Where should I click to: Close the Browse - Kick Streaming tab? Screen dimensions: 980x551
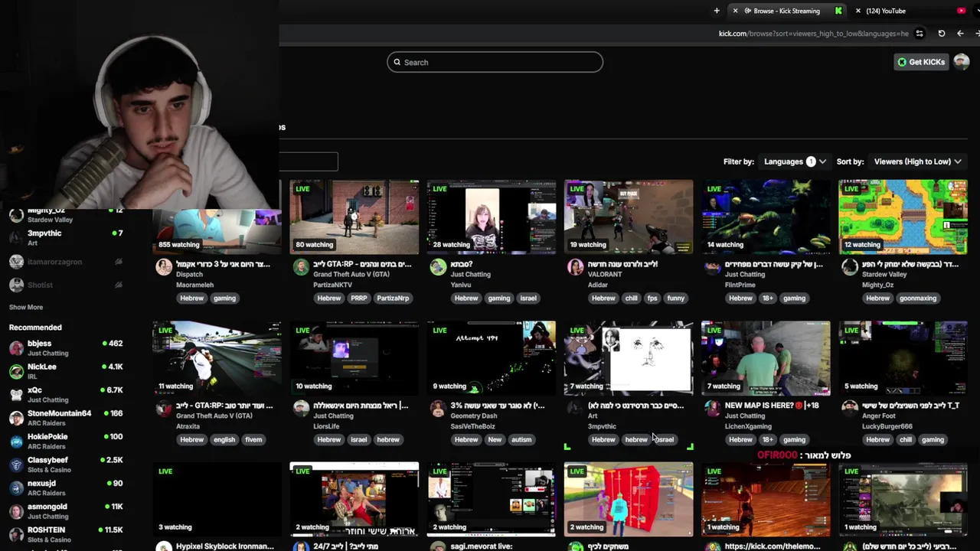pos(735,11)
